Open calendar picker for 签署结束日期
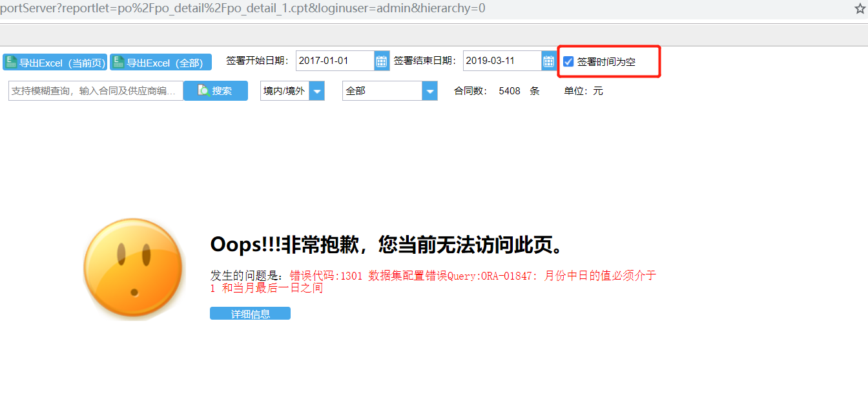This screenshot has height=403, width=868. (549, 61)
